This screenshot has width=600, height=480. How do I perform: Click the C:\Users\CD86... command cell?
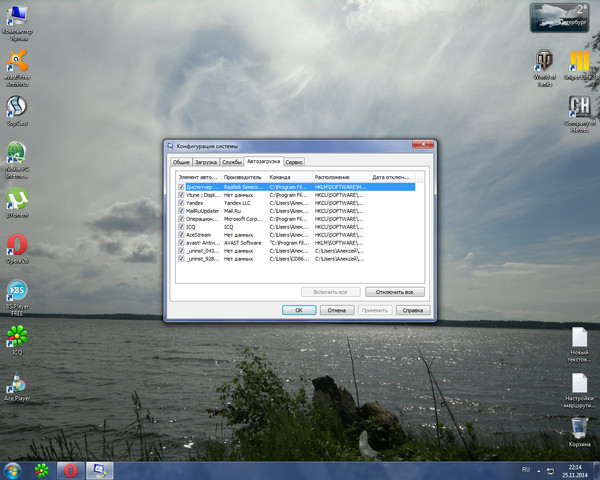pyautogui.click(x=289, y=259)
